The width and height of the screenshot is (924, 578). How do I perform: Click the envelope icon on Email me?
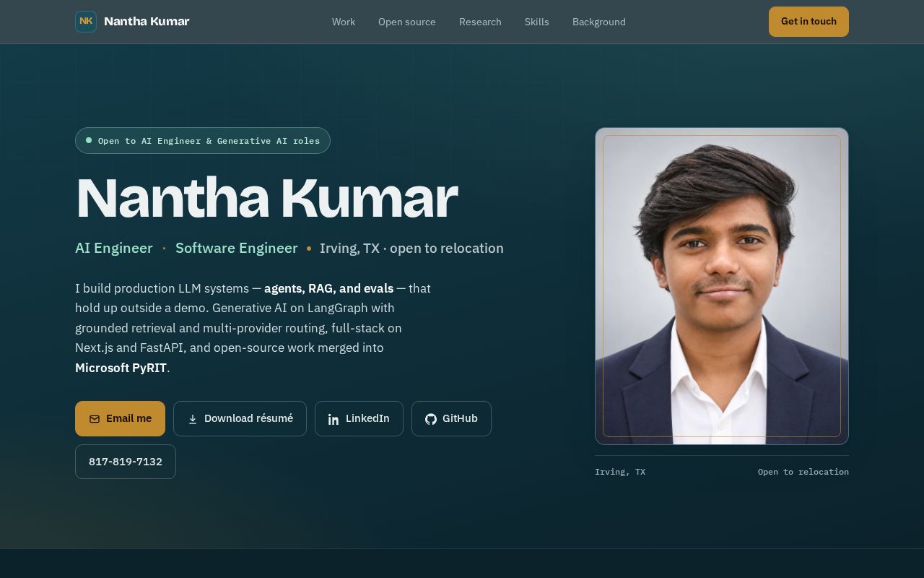coord(95,419)
